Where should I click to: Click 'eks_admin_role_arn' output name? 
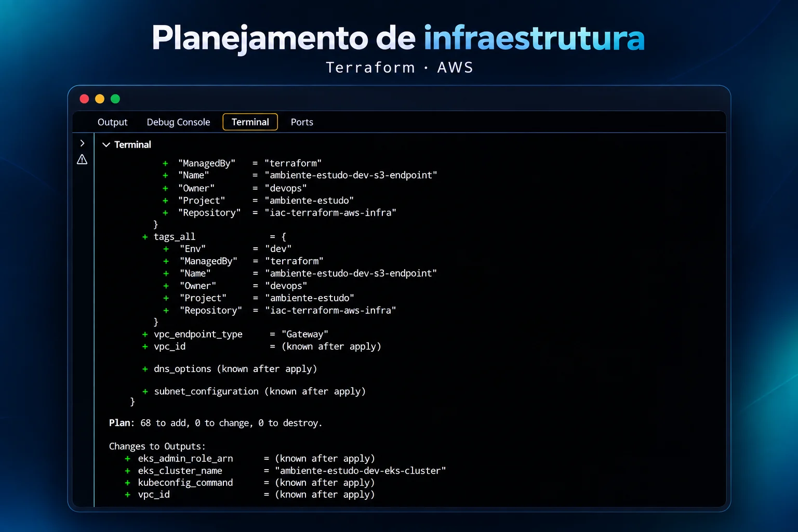pyautogui.click(x=185, y=458)
